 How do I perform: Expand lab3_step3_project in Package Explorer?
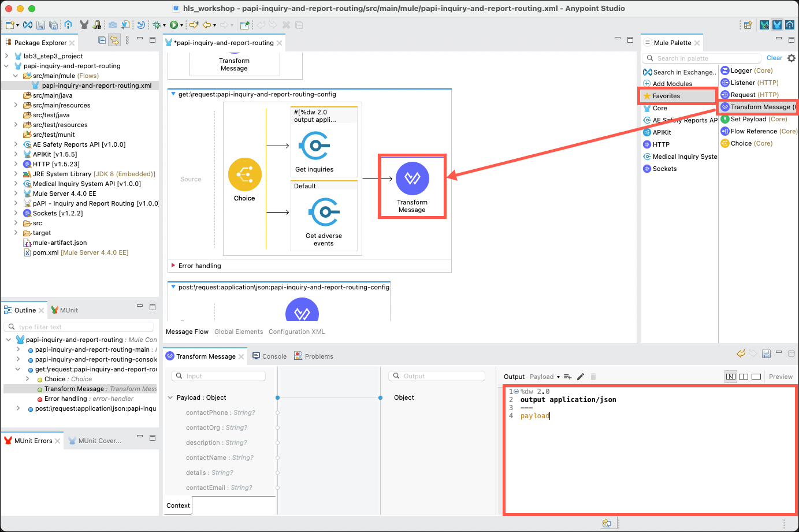[x=6, y=56]
